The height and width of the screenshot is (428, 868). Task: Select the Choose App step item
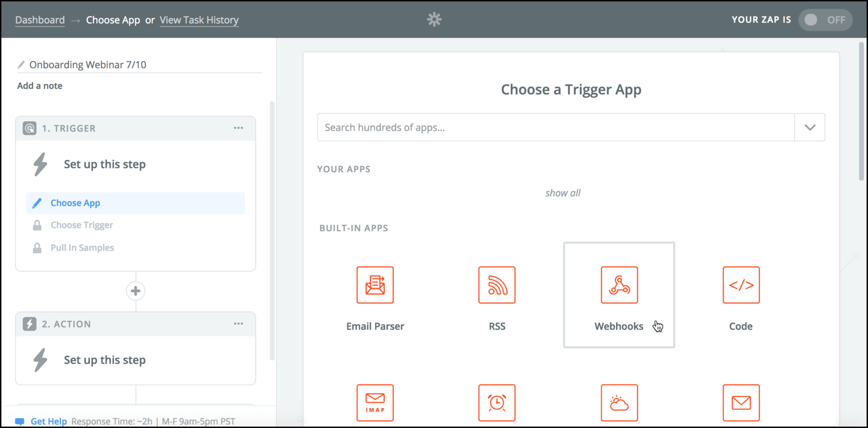point(136,203)
